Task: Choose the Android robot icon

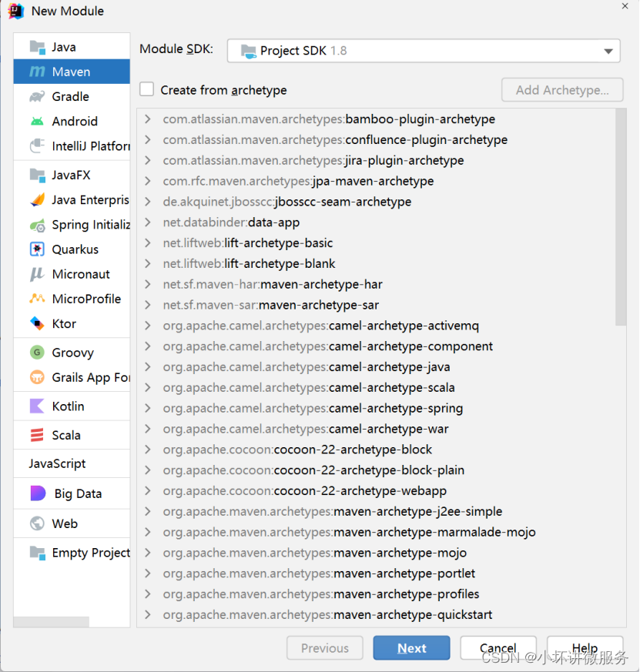Action: pyautogui.click(x=37, y=122)
